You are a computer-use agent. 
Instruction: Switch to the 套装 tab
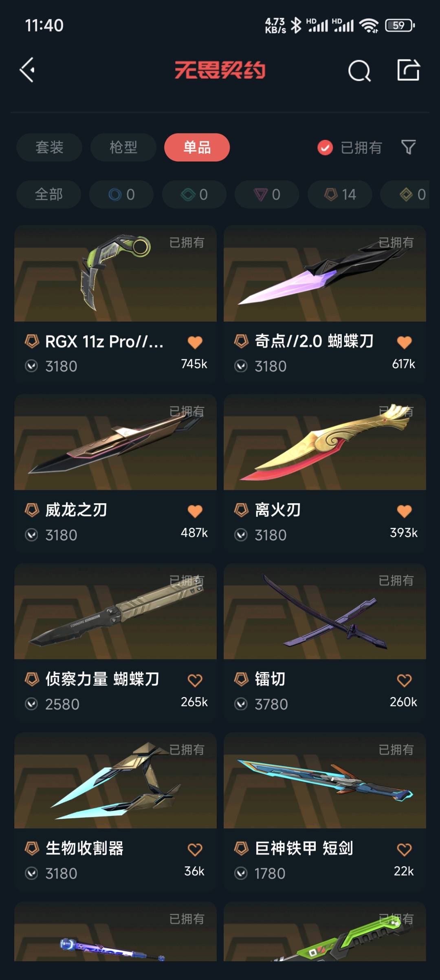point(49,147)
